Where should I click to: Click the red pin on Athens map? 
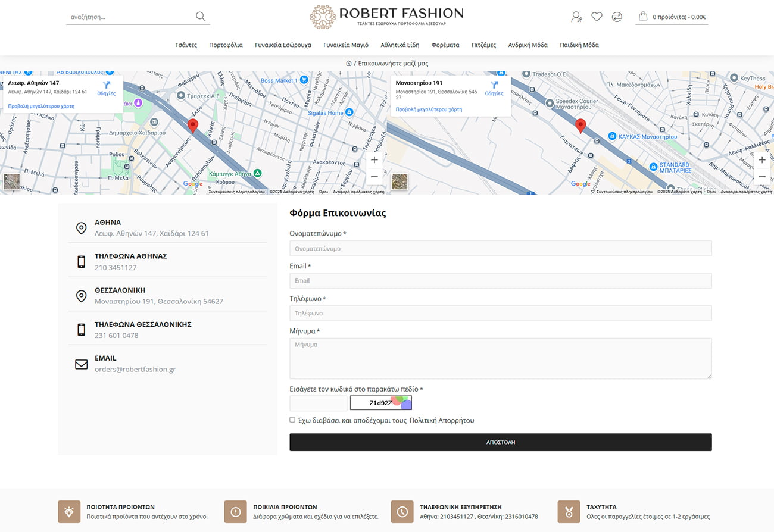point(193,126)
